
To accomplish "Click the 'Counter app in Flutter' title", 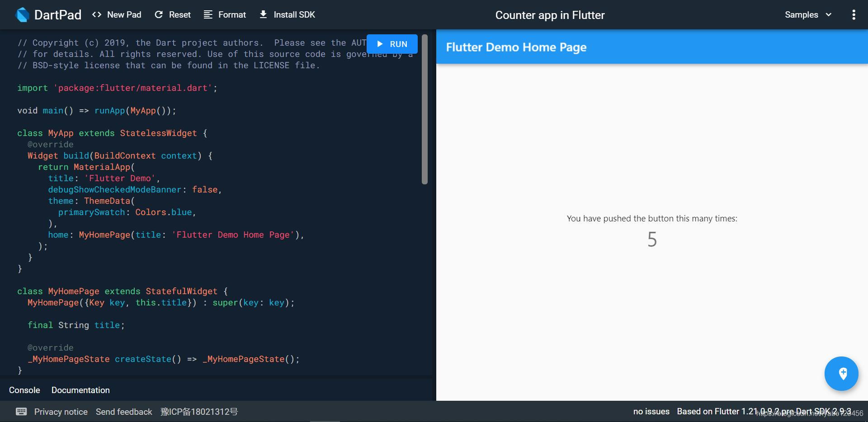I will pos(550,15).
